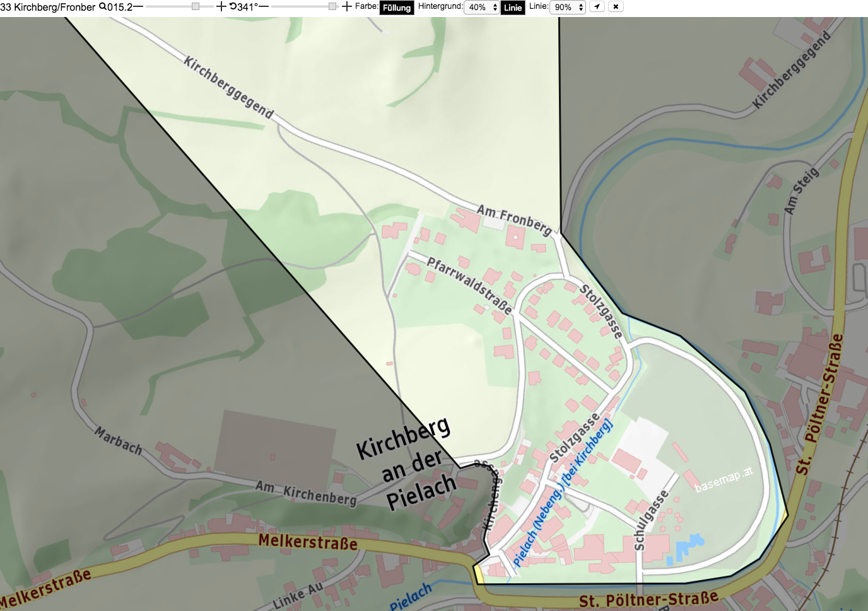The width and height of the screenshot is (868, 611).
Task: Click the X close icon button
Action: click(x=616, y=6)
